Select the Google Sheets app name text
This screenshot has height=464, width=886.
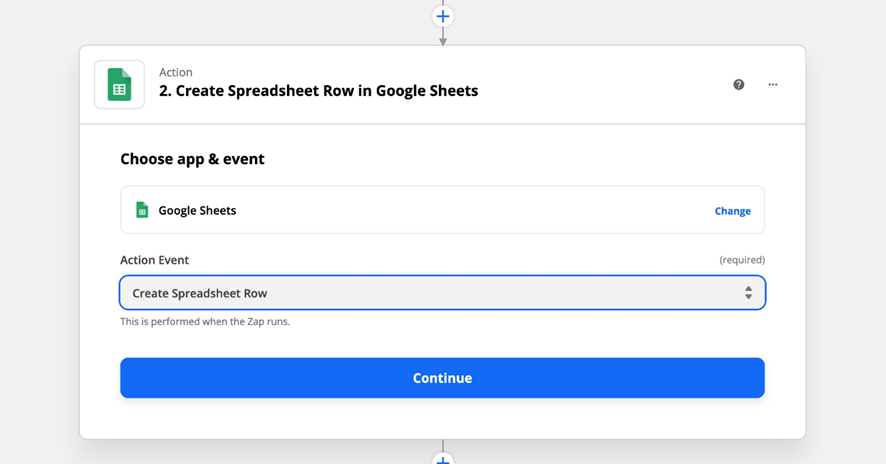pos(197,211)
